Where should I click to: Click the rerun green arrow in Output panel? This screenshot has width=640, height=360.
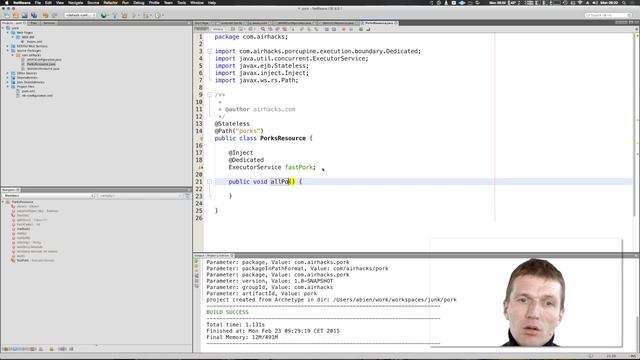pyautogui.click(x=196, y=262)
